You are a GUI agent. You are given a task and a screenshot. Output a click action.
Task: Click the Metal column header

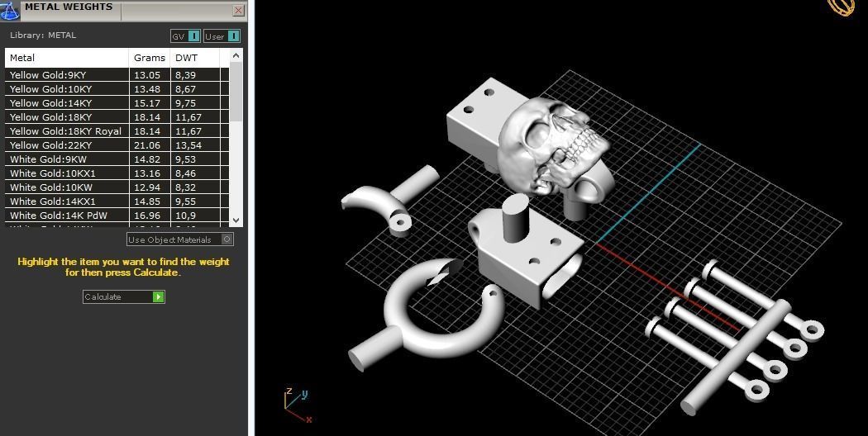pos(67,58)
